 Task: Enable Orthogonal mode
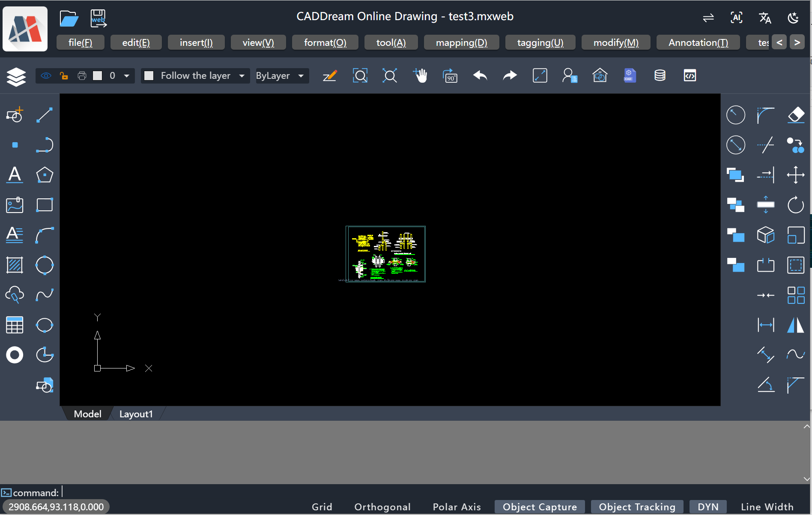382,507
